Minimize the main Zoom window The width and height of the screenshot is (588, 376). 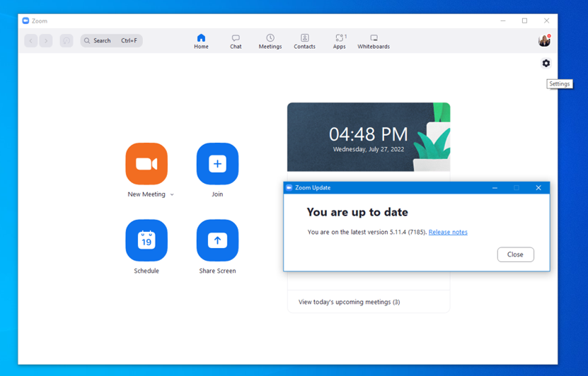(503, 20)
